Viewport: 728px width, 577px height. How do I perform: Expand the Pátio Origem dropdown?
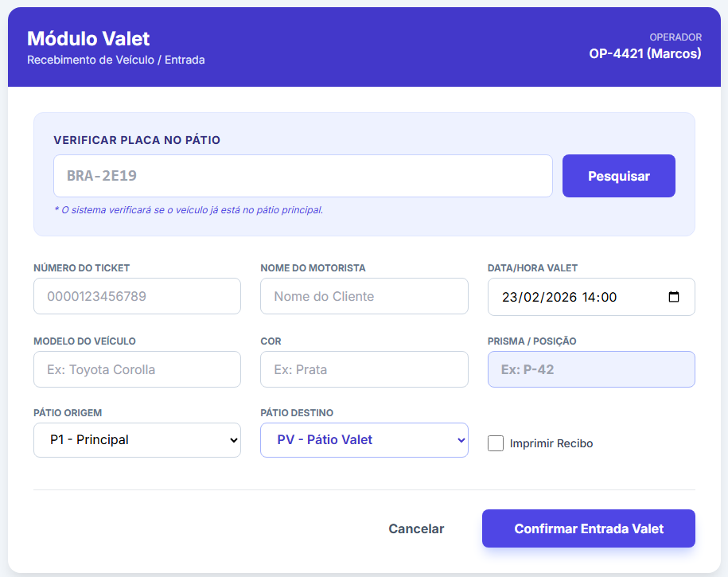(x=137, y=440)
